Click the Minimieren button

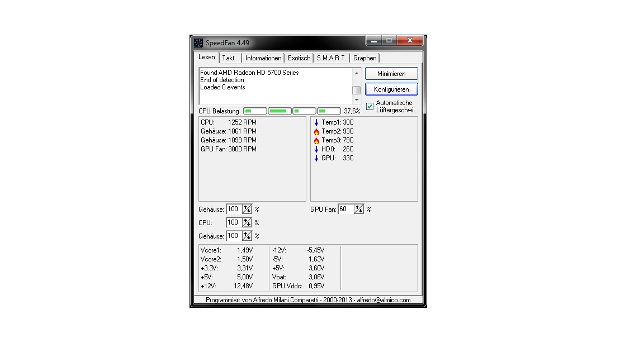[391, 74]
